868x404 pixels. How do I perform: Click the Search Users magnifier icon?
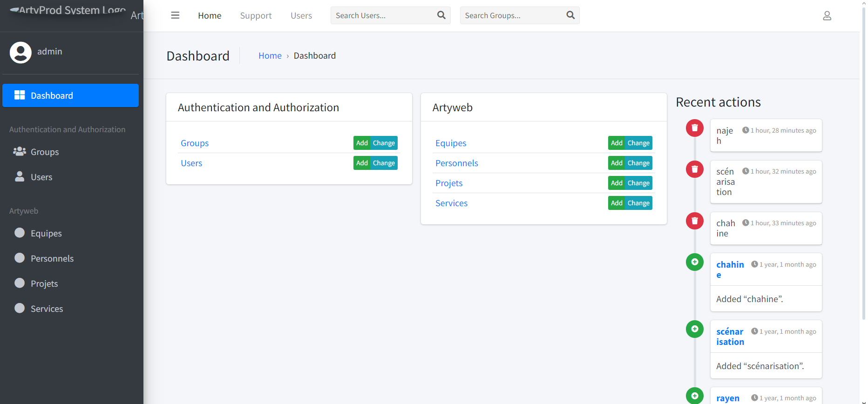coord(441,15)
